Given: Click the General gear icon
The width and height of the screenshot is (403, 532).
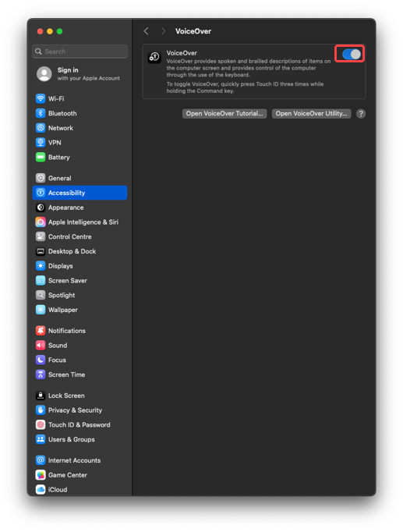Looking at the screenshot, I should pyautogui.click(x=41, y=178).
